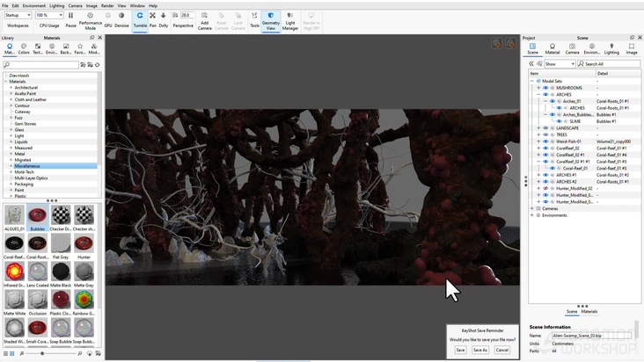This screenshot has width=644, height=362.
Task: Toggle visibility of Arches_01
Action: click(553, 101)
